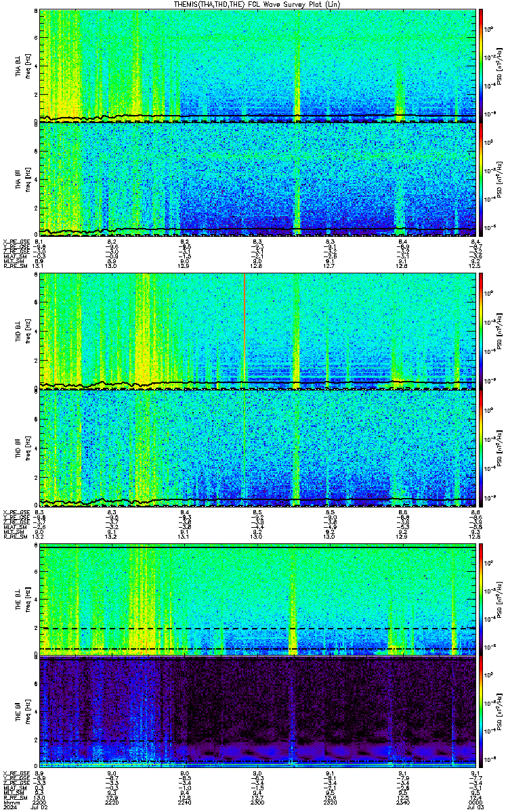Click the THA B-perpendicular PSD color bar
508x812 pixels.
481,66
